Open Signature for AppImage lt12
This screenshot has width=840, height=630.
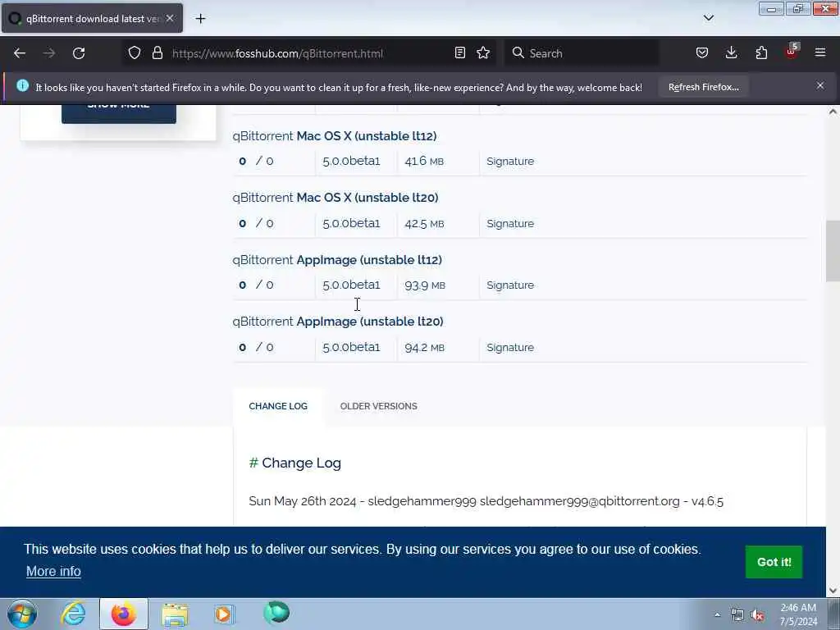[510, 285]
